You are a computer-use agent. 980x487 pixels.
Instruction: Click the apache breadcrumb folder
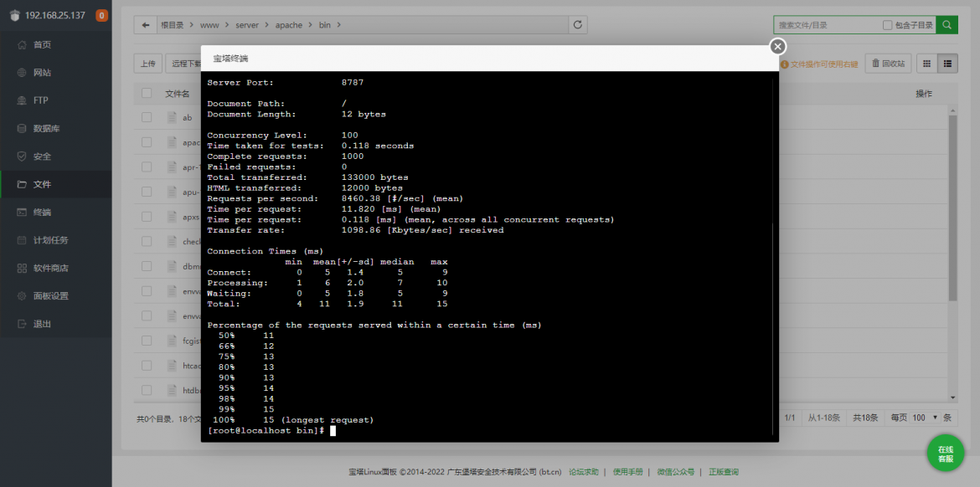(x=289, y=25)
